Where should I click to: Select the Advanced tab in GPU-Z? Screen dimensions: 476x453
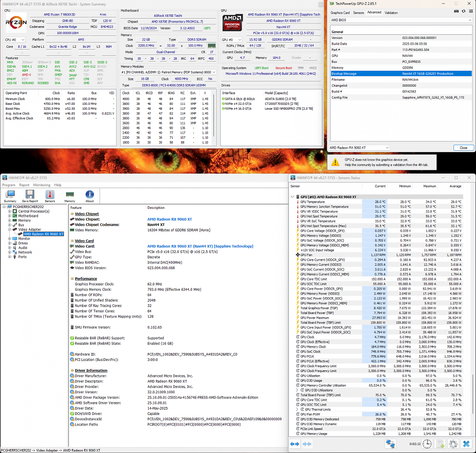click(x=374, y=12)
